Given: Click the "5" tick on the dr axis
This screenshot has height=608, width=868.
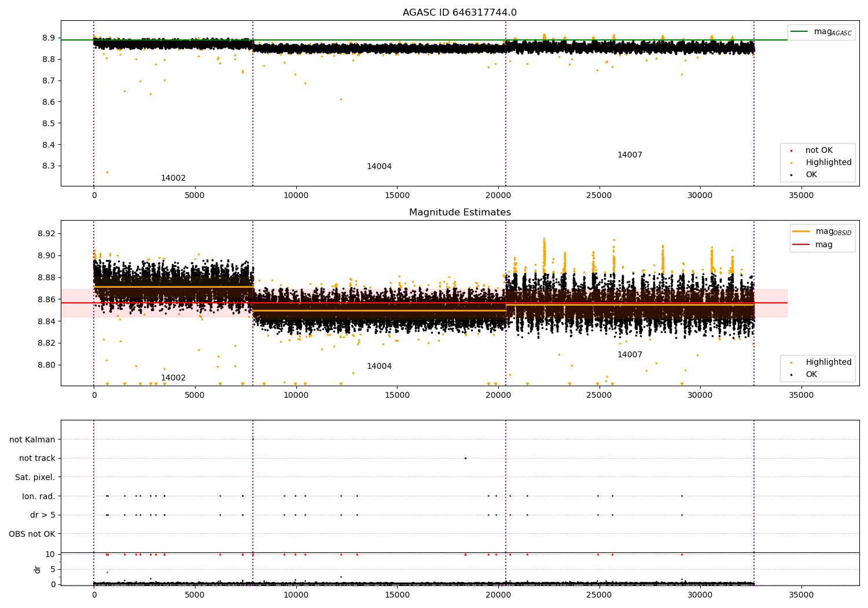Looking at the screenshot, I should (53, 569).
